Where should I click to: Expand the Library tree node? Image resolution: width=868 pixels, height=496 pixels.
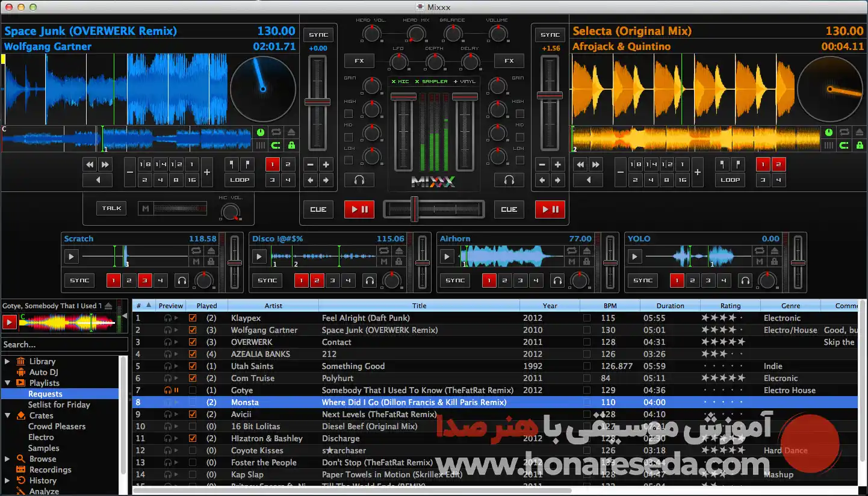[x=7, y=361]
